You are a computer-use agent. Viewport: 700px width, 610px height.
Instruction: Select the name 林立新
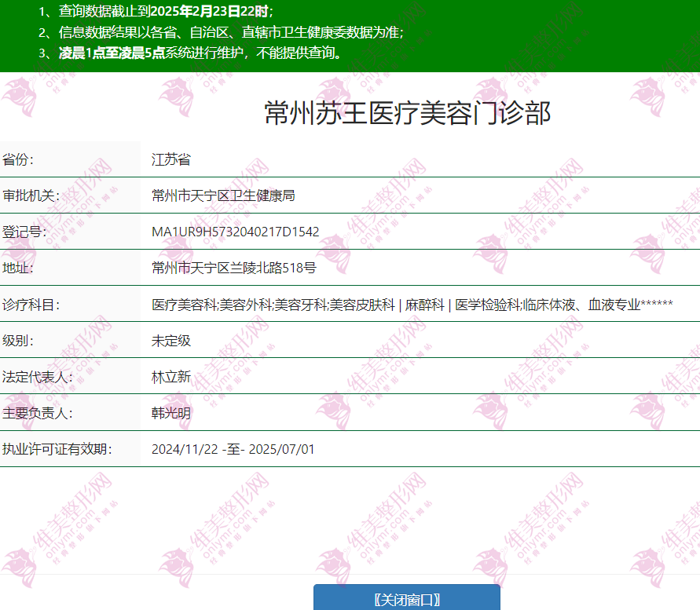click(x=171, y=377)
